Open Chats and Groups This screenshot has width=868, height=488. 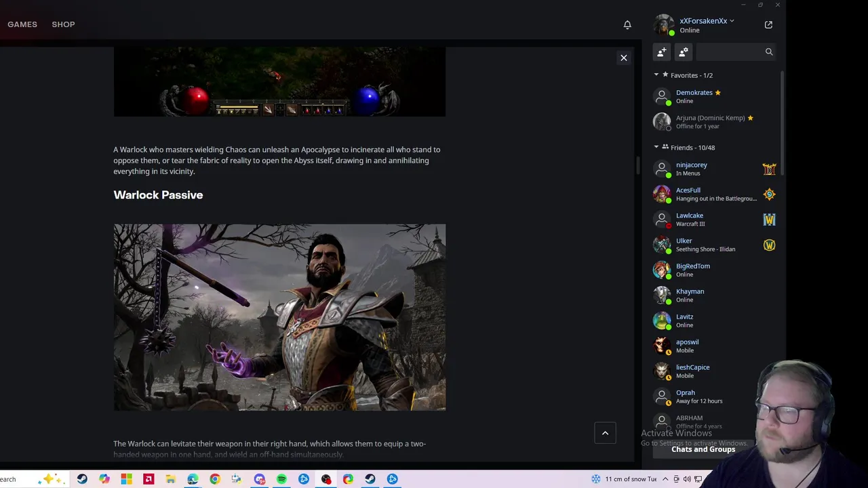tap(703, 449)
